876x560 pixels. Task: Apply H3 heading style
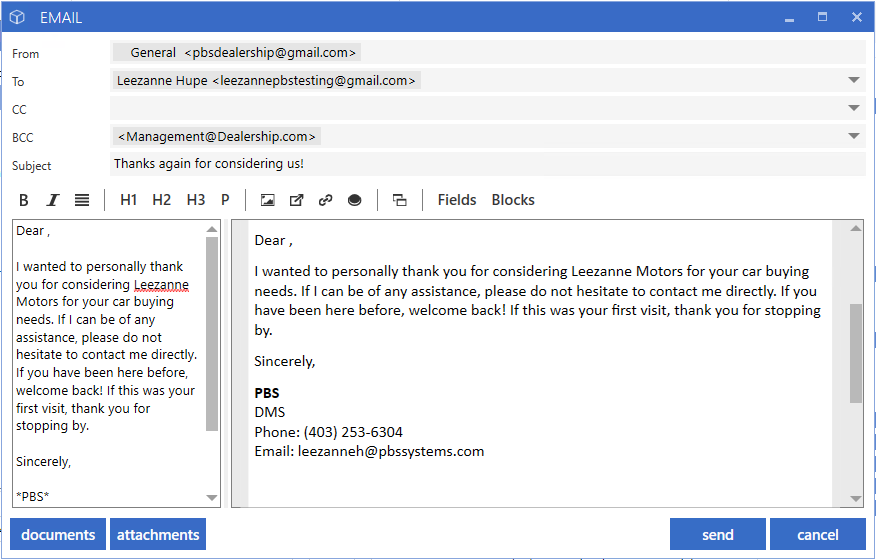pos(196,200)
